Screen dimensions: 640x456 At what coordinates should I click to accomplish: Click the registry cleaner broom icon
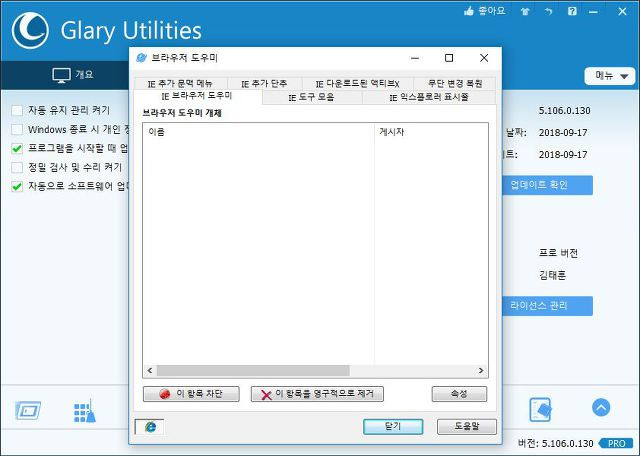[x=85, y=411]
